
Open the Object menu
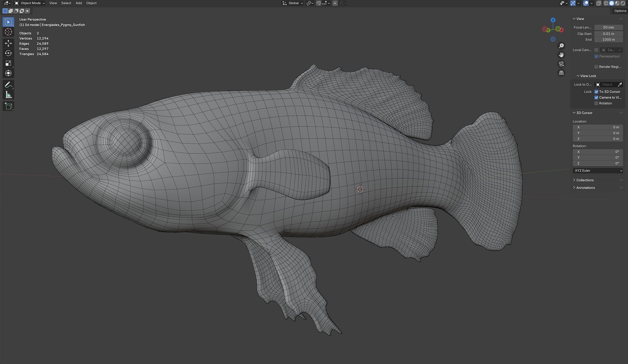(91, 3)
